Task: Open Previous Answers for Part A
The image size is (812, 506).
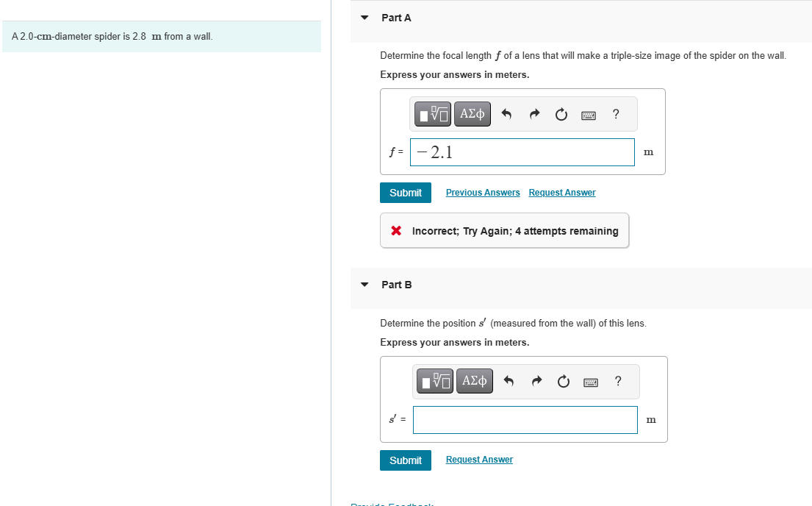Action: point(482,192)
